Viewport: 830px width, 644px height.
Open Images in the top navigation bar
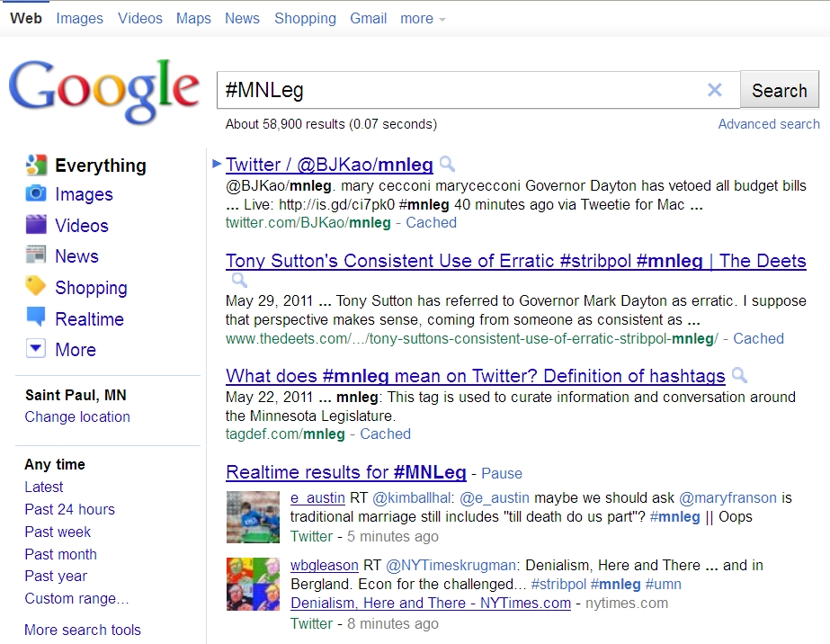79,19
